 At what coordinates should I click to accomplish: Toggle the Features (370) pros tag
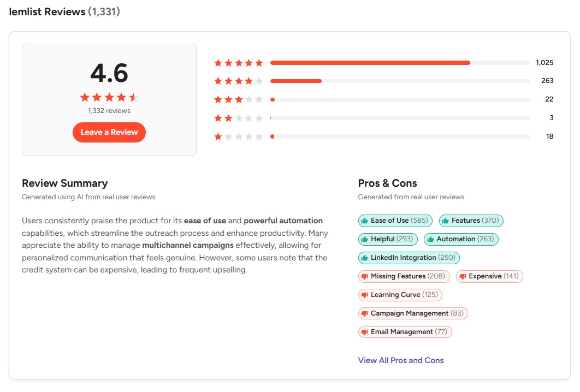[x=470, y=221]
